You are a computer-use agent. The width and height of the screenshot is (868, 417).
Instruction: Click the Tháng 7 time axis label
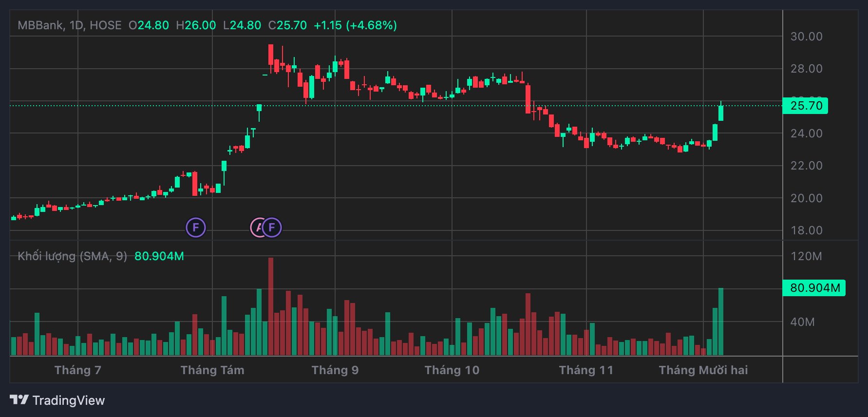click(x=78, y=370)
